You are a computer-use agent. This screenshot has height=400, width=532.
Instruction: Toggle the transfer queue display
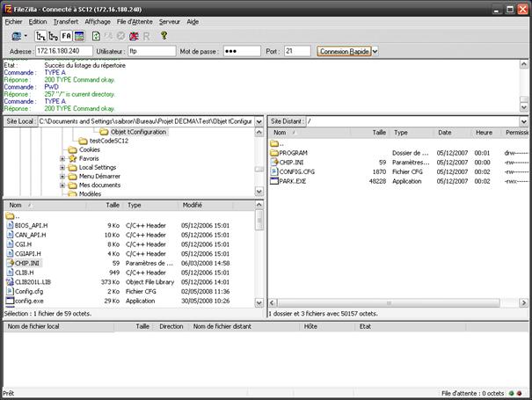coord(79,36)
